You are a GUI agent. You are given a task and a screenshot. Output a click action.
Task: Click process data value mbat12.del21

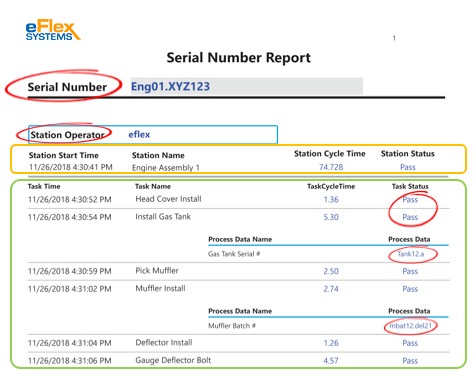(x=411, y=326)
